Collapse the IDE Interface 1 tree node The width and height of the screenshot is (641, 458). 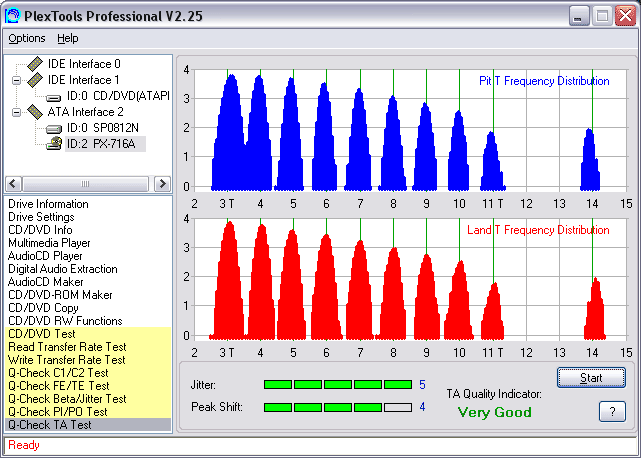click(x=16, y=80)
